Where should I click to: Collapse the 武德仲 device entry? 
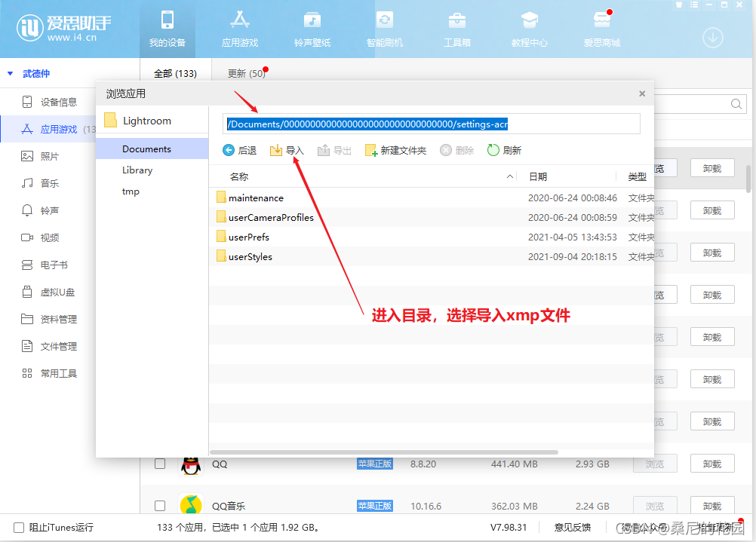point(10,74)
